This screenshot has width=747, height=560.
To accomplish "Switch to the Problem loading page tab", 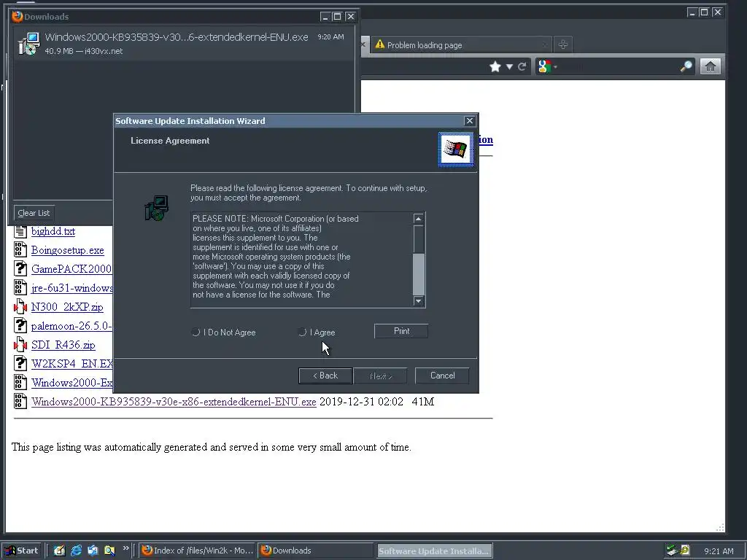I will (x=461, y=44).
